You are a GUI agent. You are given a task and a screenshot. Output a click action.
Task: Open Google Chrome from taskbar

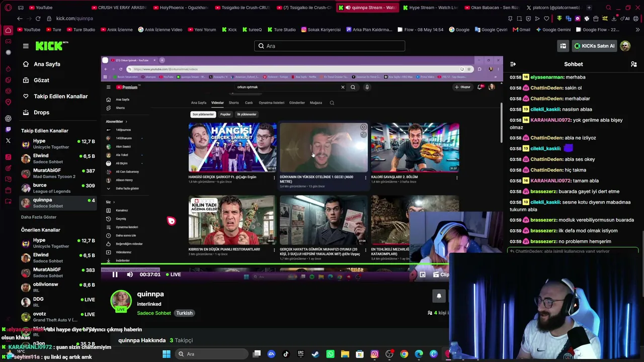click(404, 354)
